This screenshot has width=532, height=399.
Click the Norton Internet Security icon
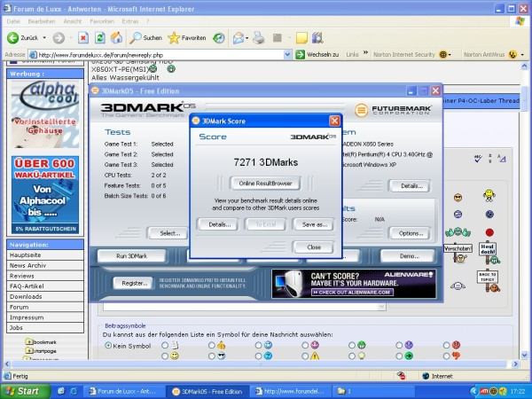click(442, 54)
